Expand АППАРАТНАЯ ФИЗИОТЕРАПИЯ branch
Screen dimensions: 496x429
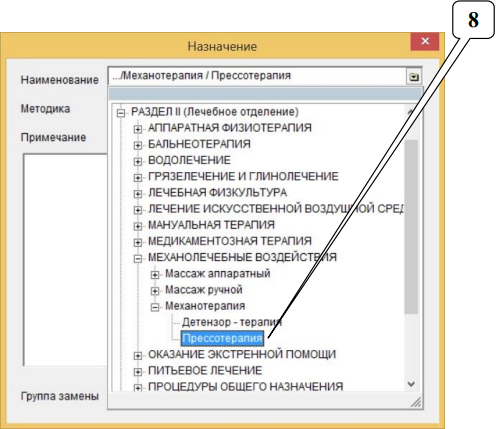point(137,129)
